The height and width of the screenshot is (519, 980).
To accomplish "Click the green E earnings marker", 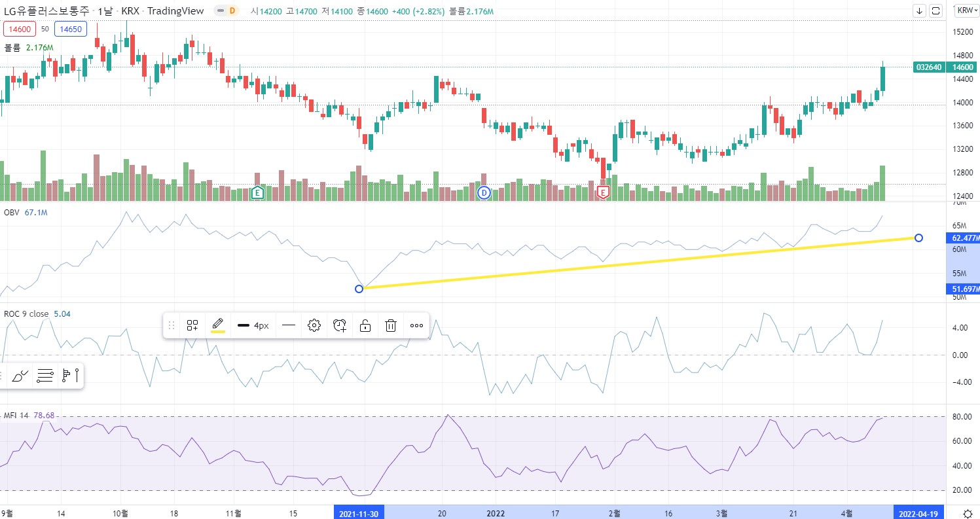I will coord(258,192).
